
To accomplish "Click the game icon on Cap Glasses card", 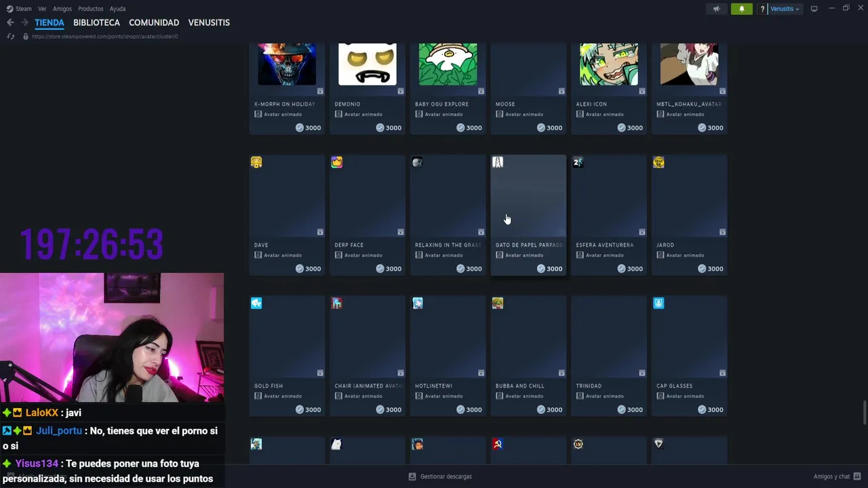I will [658, 303].
